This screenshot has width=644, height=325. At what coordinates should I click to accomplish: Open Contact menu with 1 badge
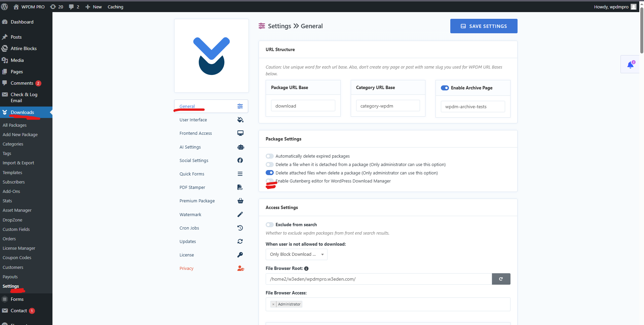tap(19, 311)
